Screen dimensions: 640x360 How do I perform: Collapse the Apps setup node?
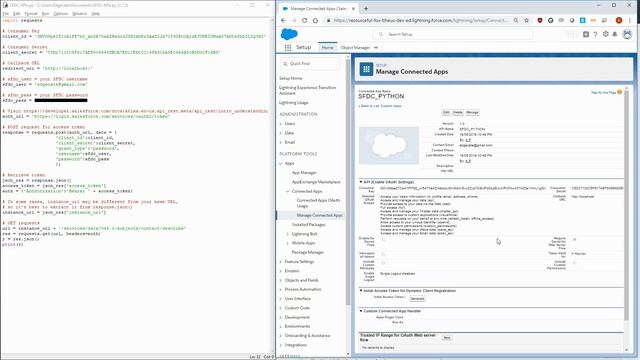pos(281,163)
